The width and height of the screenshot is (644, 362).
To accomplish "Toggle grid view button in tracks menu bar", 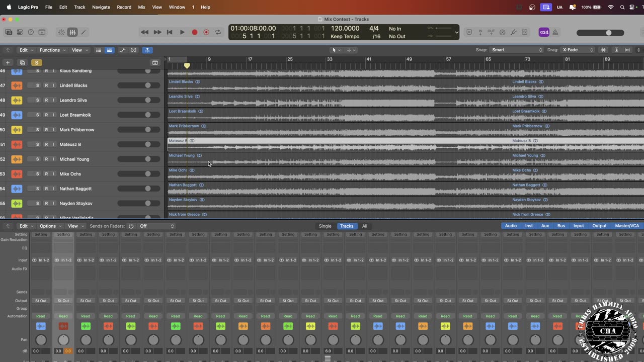I will (x=99, y=50).
